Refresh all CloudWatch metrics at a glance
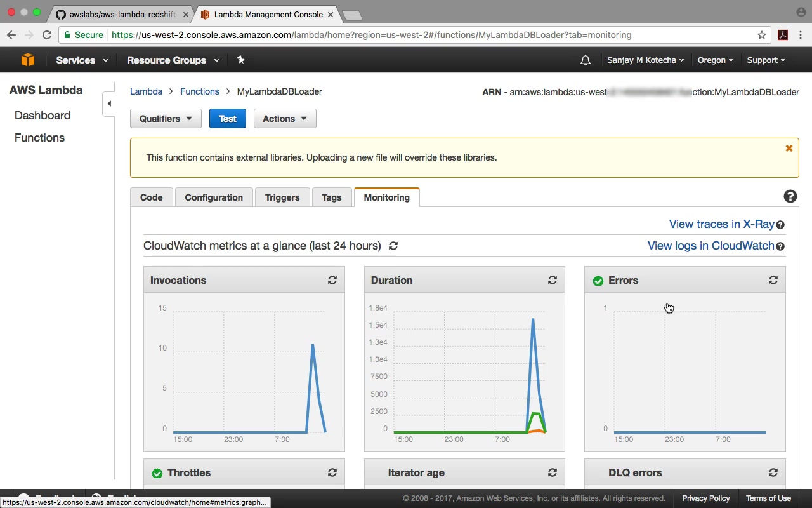Image resolution: width=812 pixels, height=508 pixels. point(393,246)
